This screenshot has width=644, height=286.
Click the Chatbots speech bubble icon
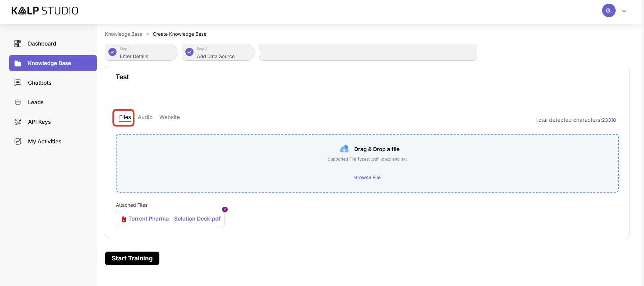[x=18, y=83]
